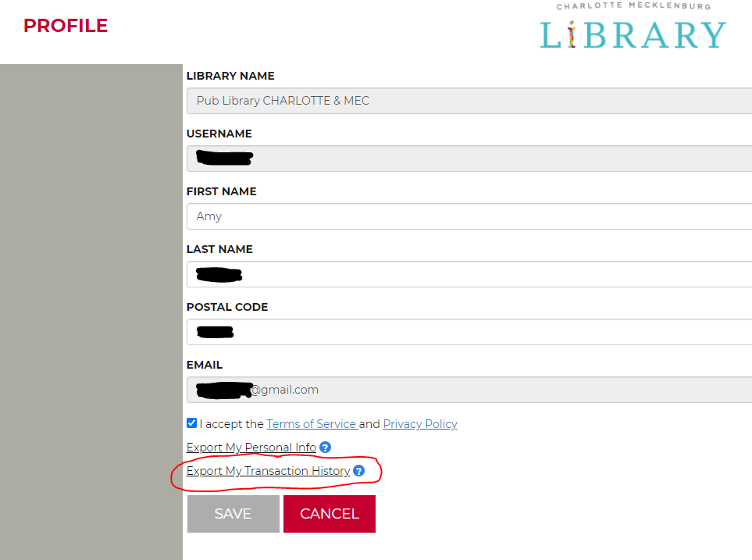
Task: Open help for Export My Personal Info
Action: coord(325,448)
